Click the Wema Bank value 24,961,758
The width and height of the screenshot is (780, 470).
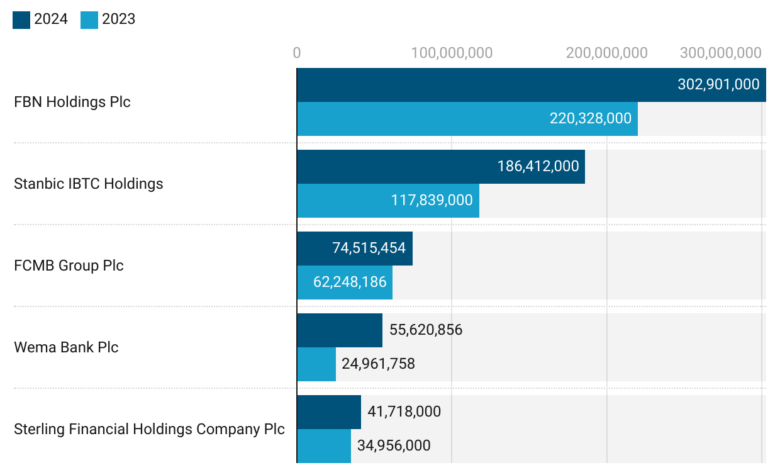click(x=378, y=364)
